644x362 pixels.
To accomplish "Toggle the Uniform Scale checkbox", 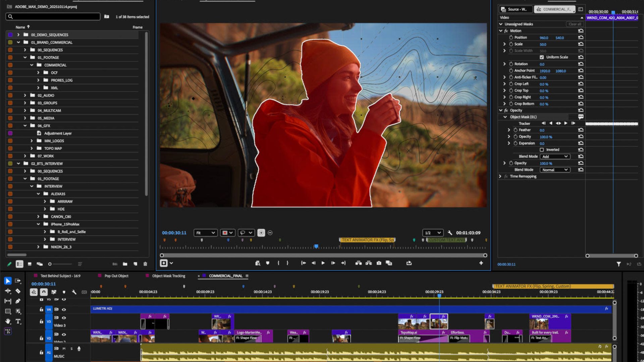I will 542,57.
